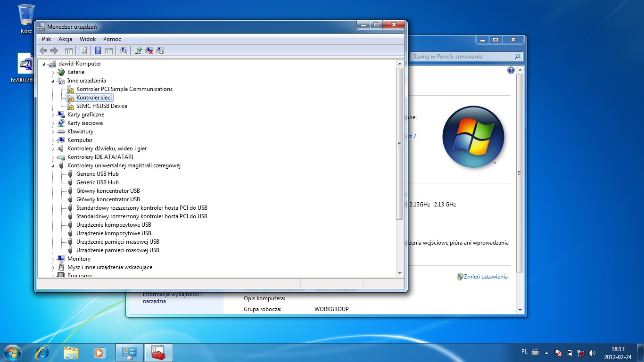This screenshot has height=362, width=644.
Task: Click the Monitory monitor icon
Action: pyautogui.click(x=61, y=259)
